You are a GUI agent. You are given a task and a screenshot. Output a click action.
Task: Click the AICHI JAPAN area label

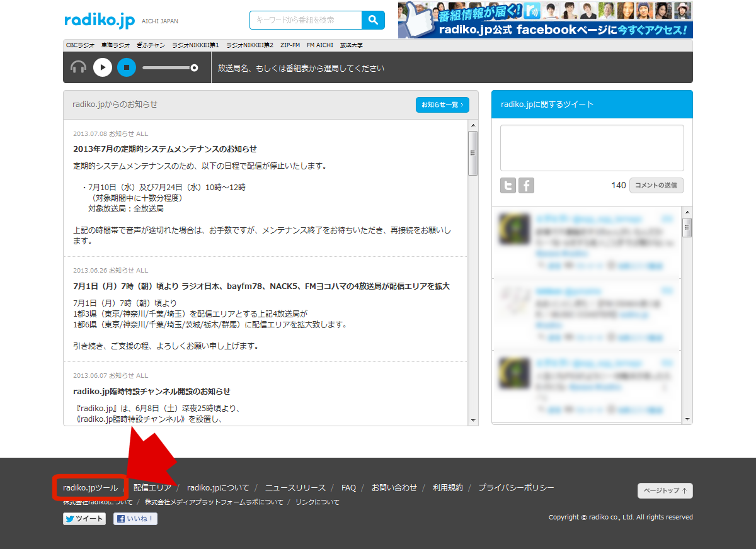160,21
